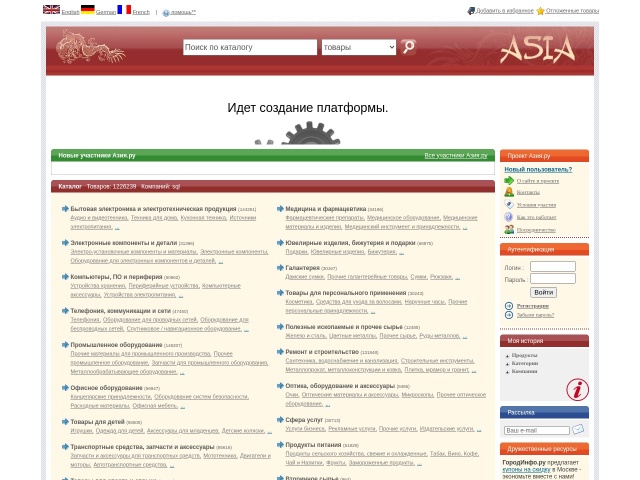Click the star icon for postponed goods
The image size is (640, 480).
pos(540,11)
